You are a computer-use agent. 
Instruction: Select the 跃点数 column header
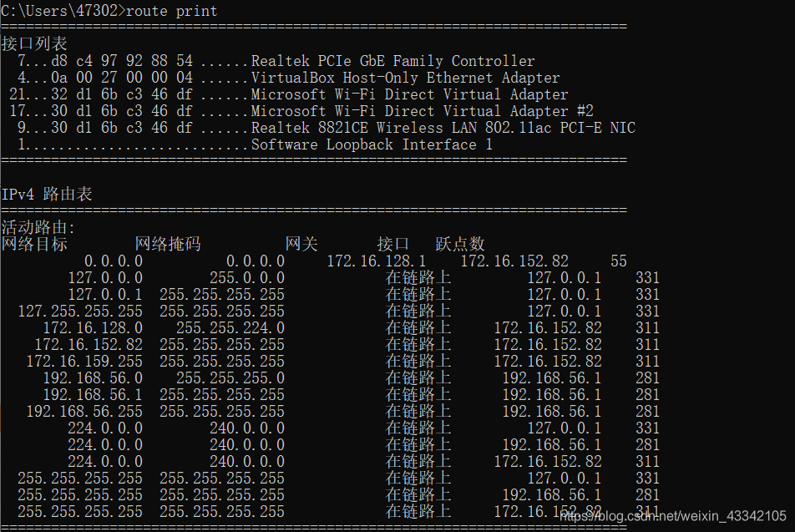pos(460,244)
